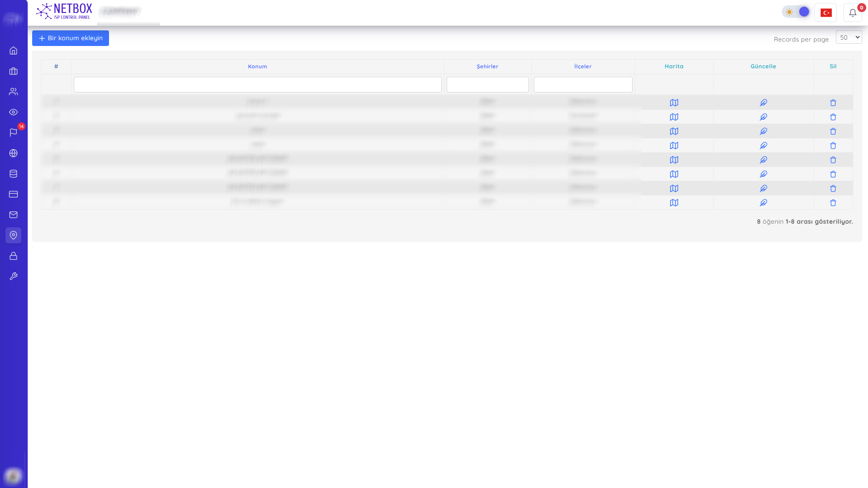868x488 pixels.
Task: Open the Records per page dropdown
Action: (x=848, y=38)
